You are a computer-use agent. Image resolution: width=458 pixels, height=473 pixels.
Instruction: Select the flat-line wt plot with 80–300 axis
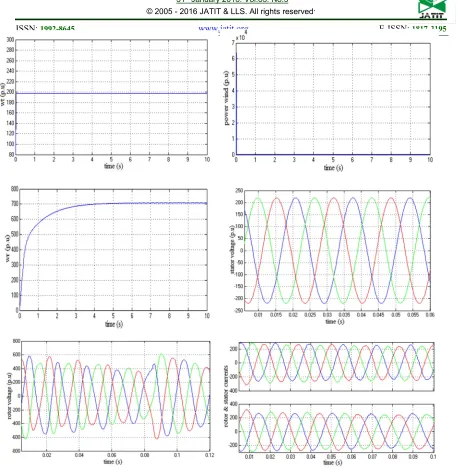111,97
